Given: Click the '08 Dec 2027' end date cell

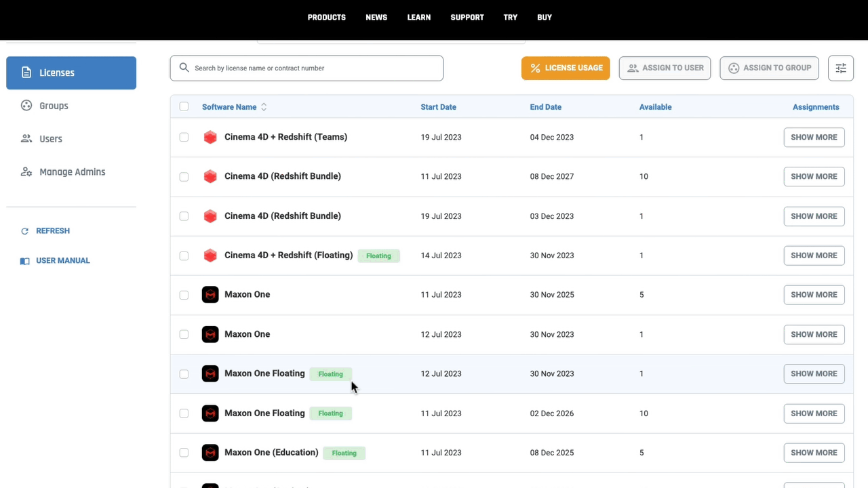Looking at the screenshot, I should (552, 176).
